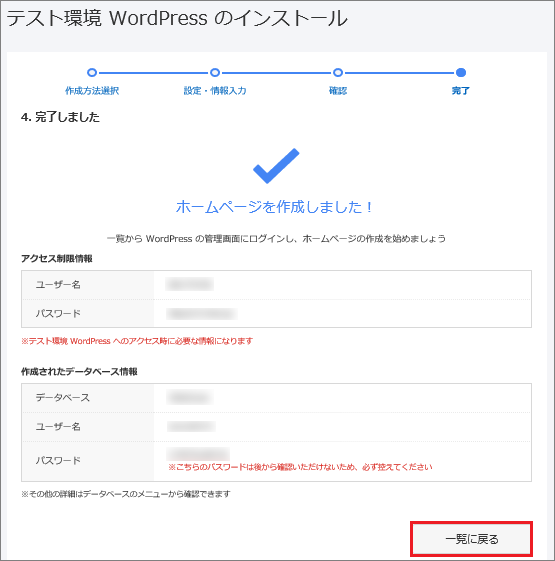Select the 設定・情報入力 step circle

215,73
